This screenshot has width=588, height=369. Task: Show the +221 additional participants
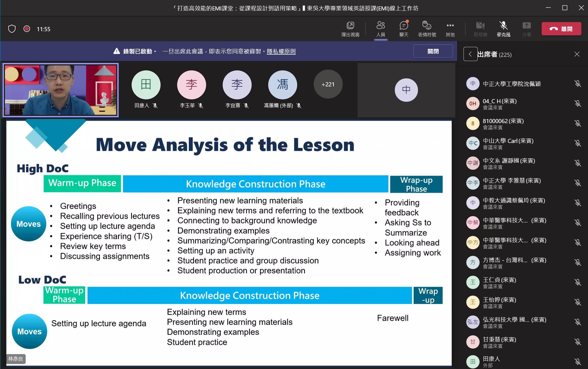tap(328, 84)
